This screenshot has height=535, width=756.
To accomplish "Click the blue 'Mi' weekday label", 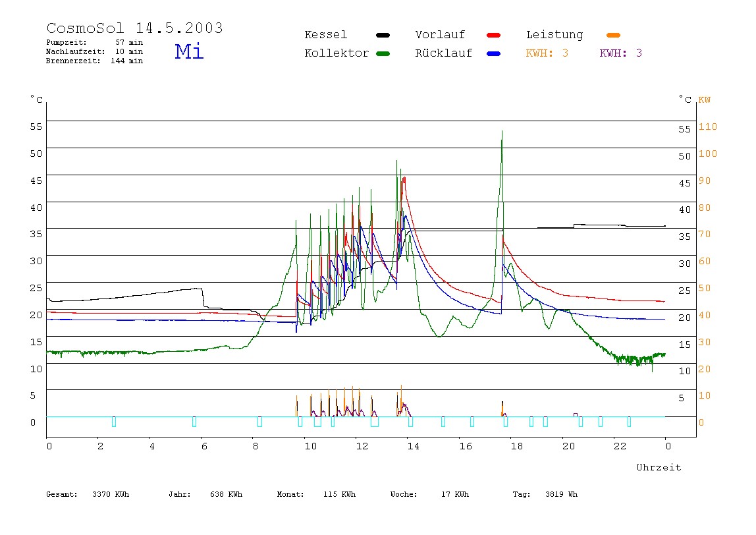I will [189, 51].
